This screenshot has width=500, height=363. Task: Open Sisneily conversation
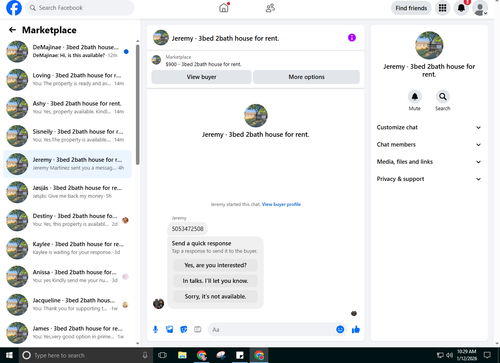click(x=67, y=136)
